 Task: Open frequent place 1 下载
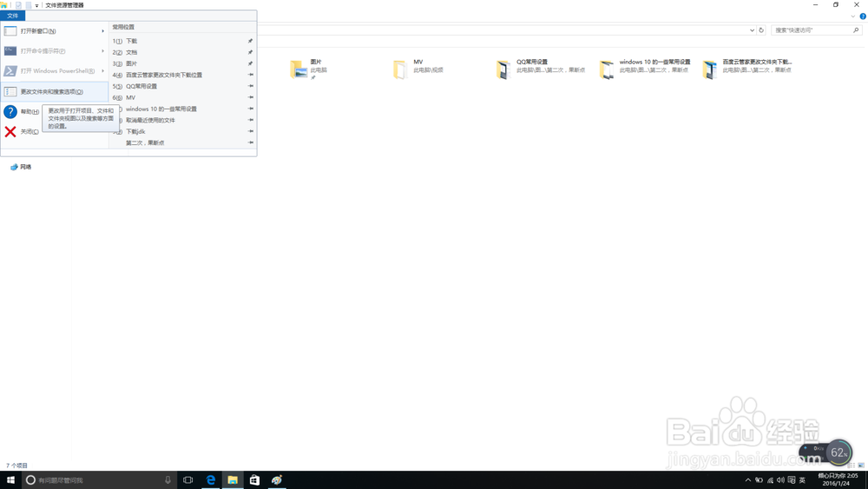(182, 41)
